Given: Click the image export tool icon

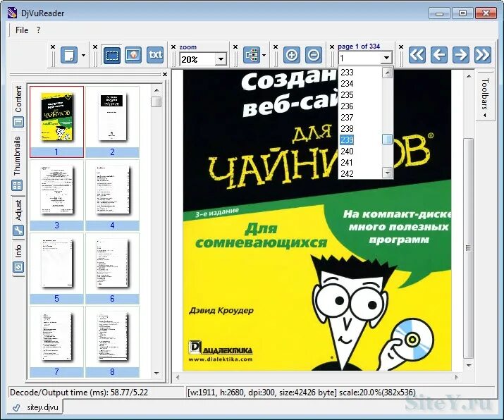Looking at the screenshot, I should pyautogui.click(x=133, y=55).
